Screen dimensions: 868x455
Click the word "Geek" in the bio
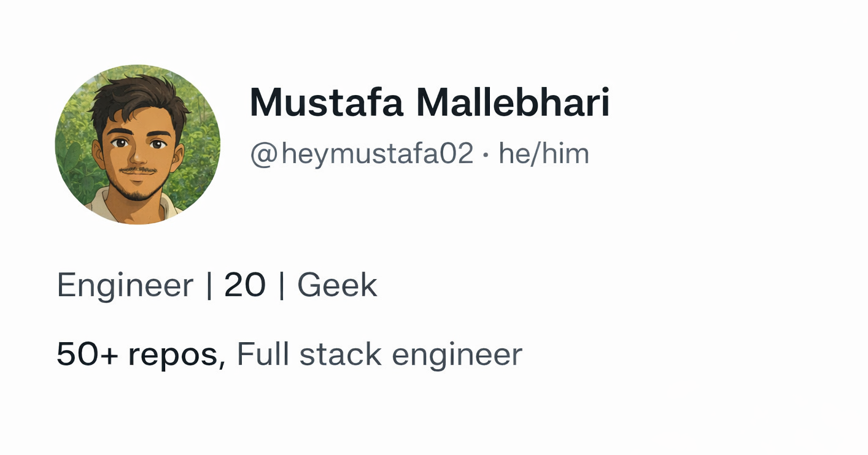[x=337, y=285]
